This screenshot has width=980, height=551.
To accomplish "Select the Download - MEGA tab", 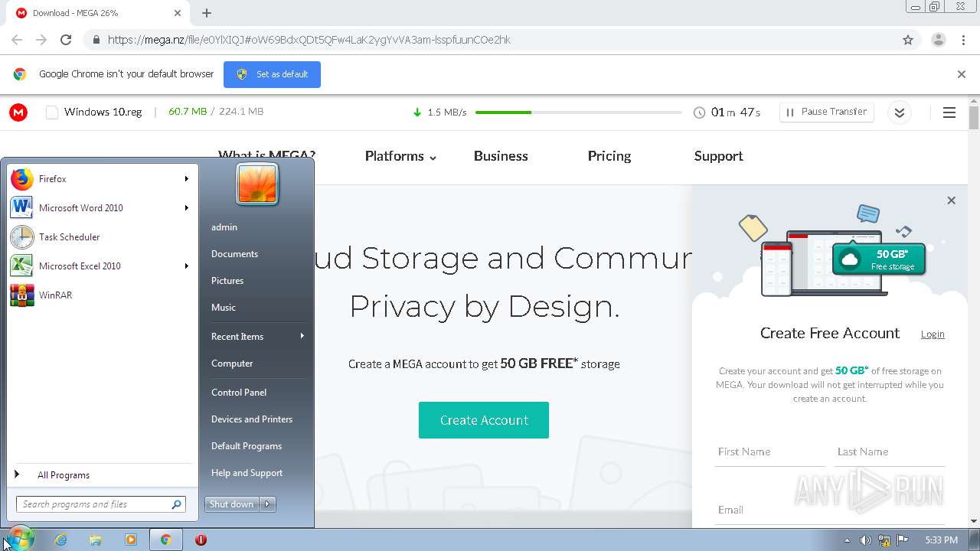I will pyautogui.click(x=98, y=13).
